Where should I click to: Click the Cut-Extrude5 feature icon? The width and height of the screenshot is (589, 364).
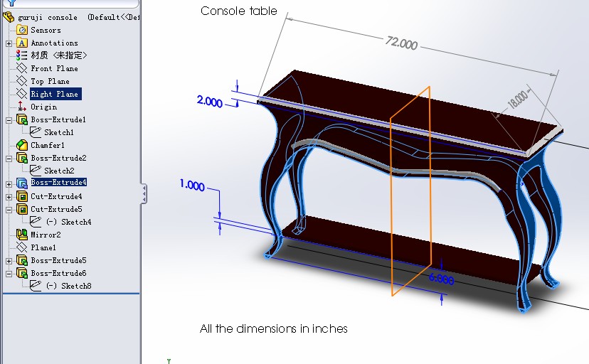pos(22,209)
